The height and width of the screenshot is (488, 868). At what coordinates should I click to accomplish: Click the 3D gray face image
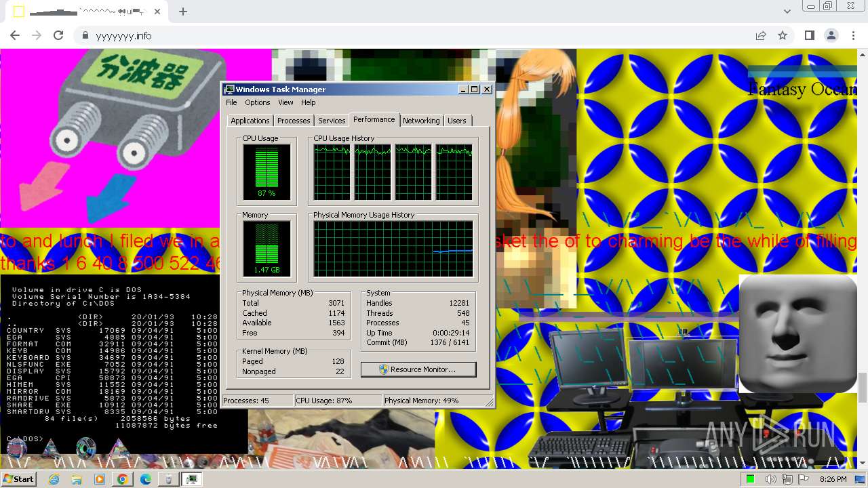(798, 333)
